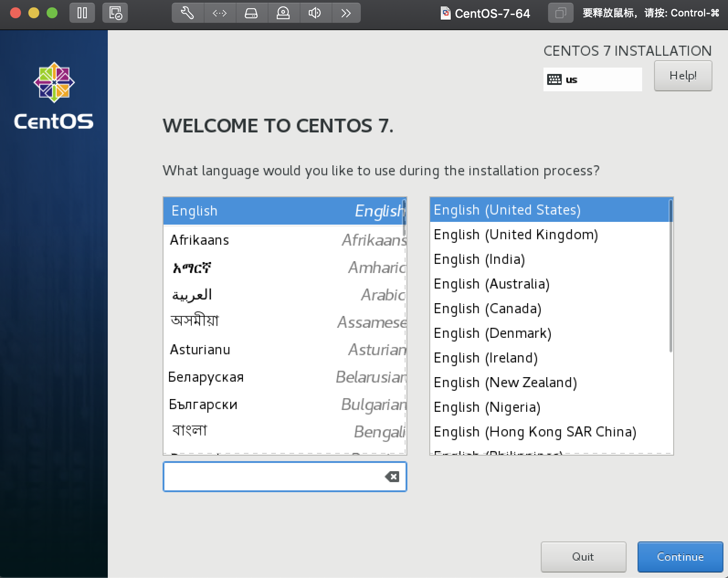Open installer Help
This screenshot has width=728, height=578.
coord(683,76)
